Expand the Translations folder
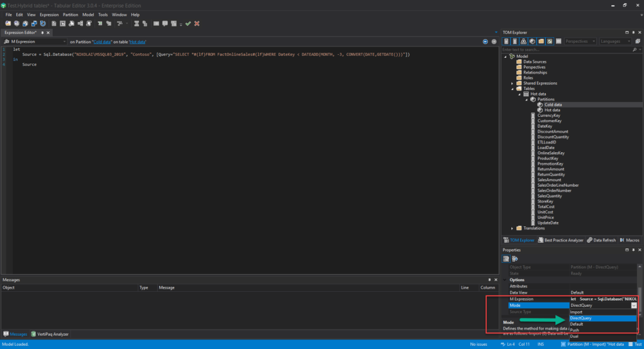Screen dimensions: 644x349 pyautogui.click(x=512, y=228)
